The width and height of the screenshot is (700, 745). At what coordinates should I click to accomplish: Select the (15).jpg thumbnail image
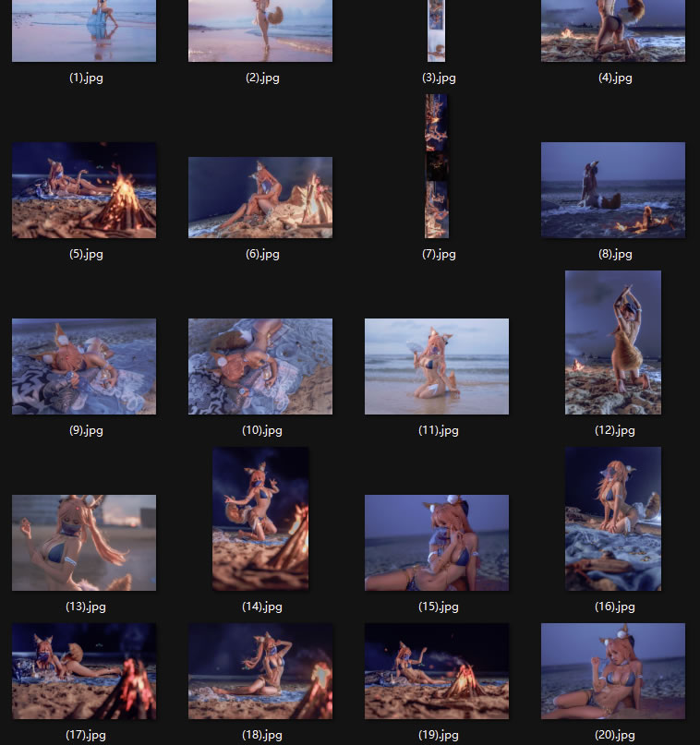[x=436, y=543]
